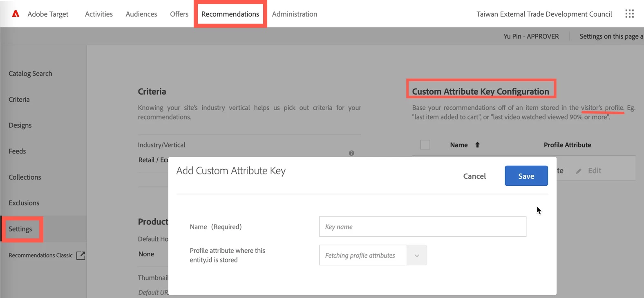This screenshot has height=298, width=644.
Task: Switch to the Recommendations tab
Action: 230,14
